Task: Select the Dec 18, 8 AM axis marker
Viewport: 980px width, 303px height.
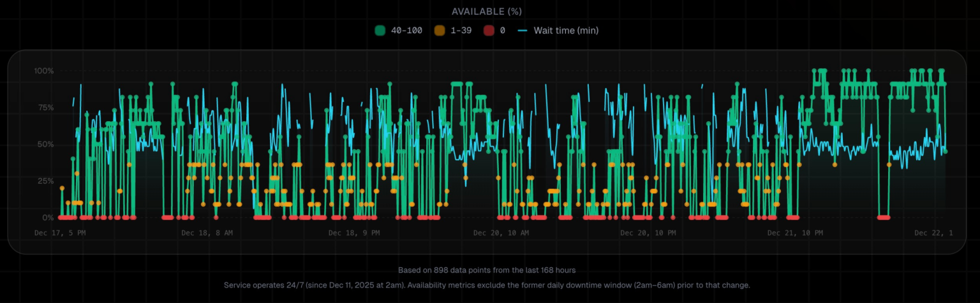Action: [x=207, y=233]
